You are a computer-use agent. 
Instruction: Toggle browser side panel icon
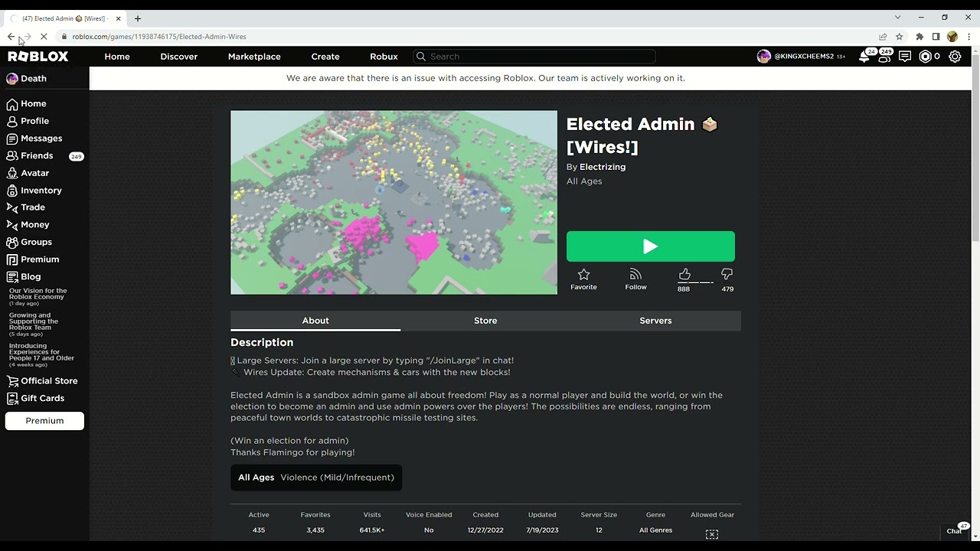pos(936,37)
